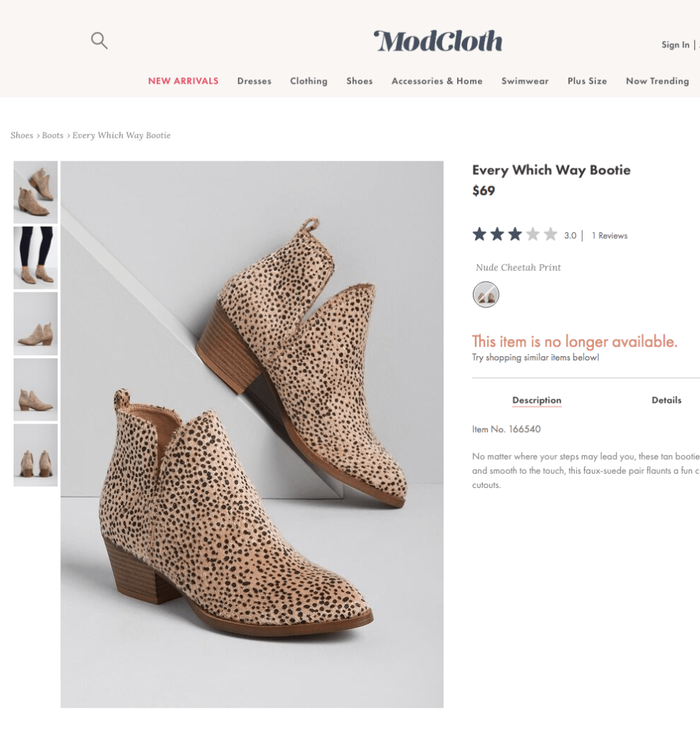
Task: Select the rear view booties thumbnail
Action: coord(36,455)
